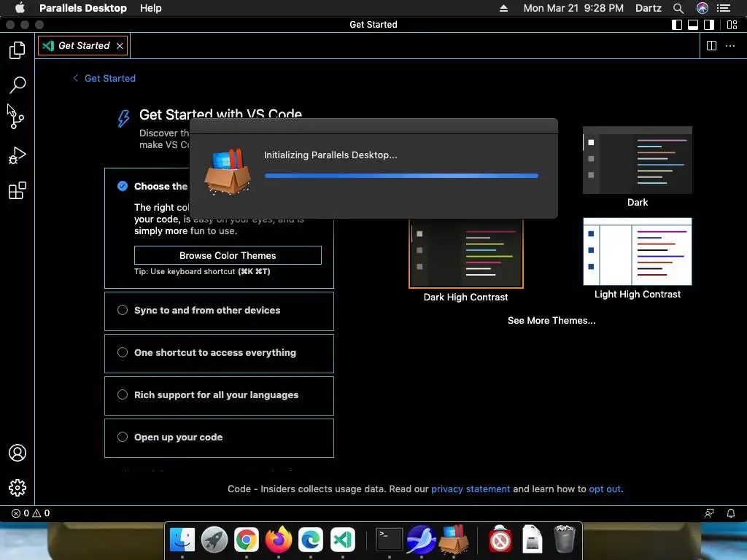Click the Browse Color Themes button
The image size is (747, 560).
tap(228, 255)
